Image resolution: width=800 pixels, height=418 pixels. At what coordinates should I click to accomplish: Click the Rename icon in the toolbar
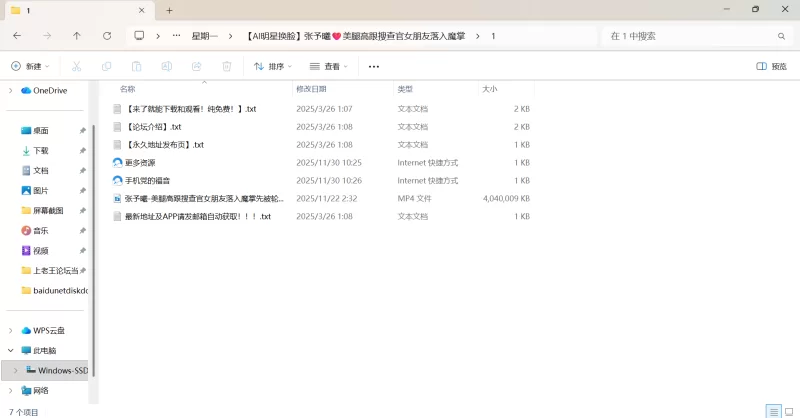[167, 67]
